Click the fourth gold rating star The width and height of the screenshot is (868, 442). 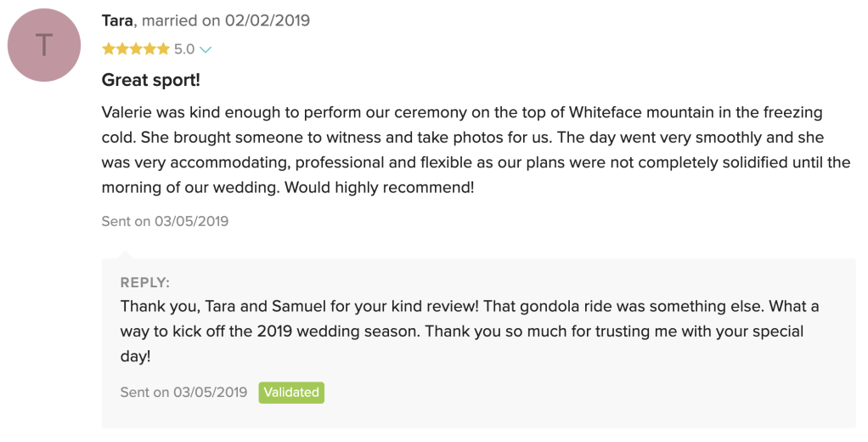coord(149,49)
